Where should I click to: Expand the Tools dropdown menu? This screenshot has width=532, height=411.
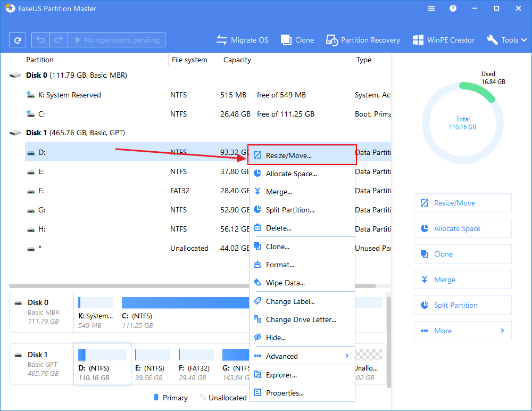point(506,40)
